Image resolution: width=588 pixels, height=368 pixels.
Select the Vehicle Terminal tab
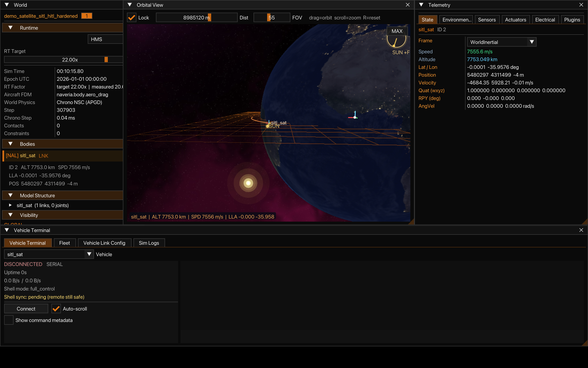pos(28,243)
